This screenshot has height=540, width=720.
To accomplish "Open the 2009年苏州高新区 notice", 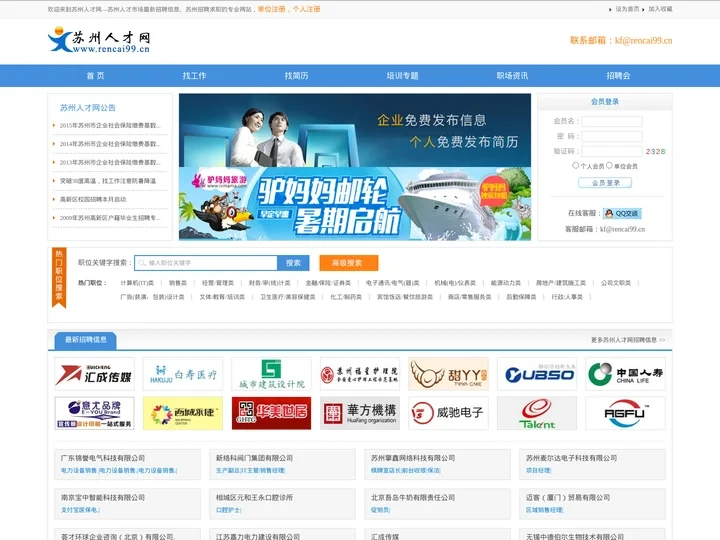I will 110,218.
